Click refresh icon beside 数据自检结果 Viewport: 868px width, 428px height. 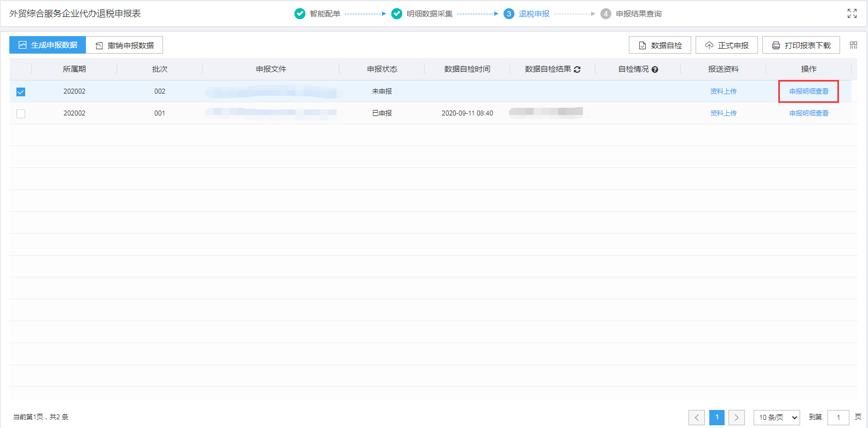pyautogui.click(x=577, y=70)
